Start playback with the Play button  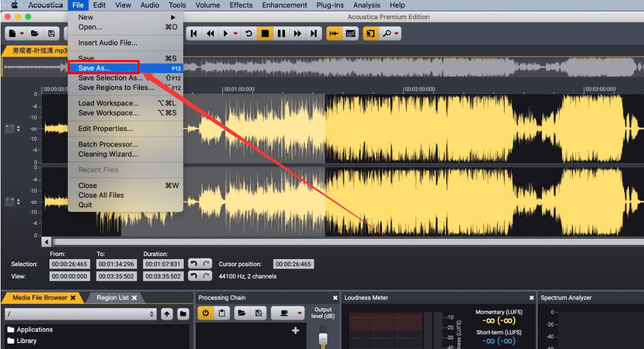click(225, 33)
